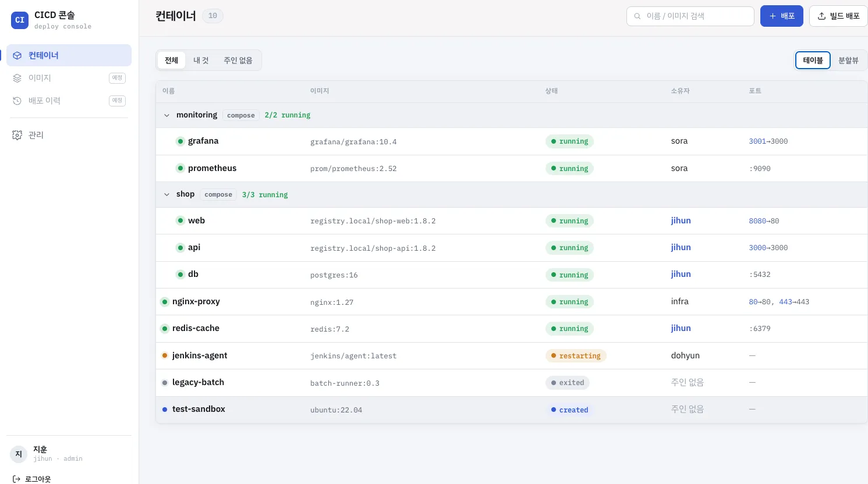Collapse the shop compose group
Screen dimensions: 868x484
point(166,194)
